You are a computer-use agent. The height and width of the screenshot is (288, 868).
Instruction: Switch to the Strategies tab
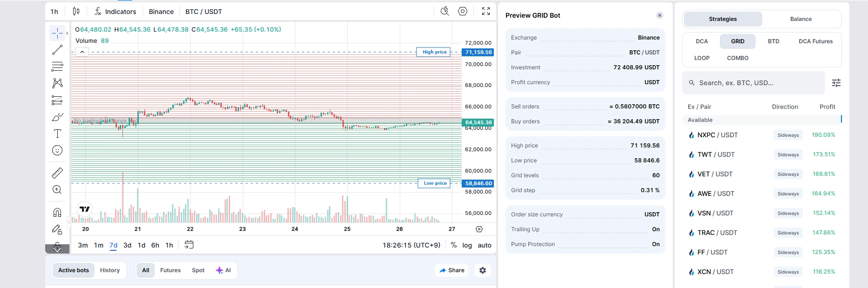[x=723, y=19]
